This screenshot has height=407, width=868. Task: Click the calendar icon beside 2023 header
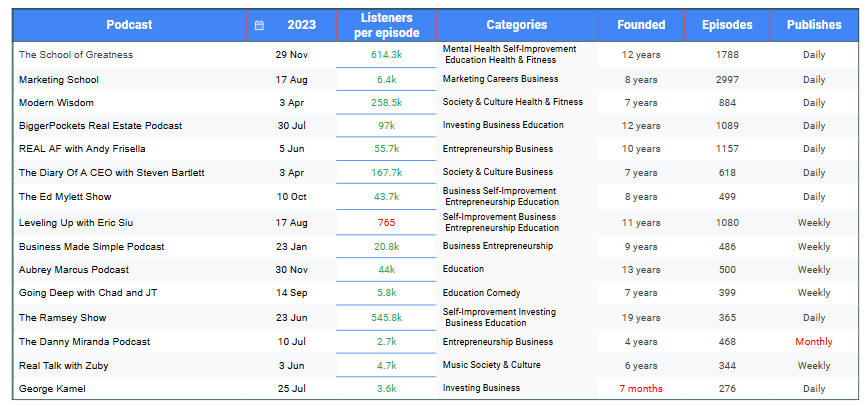[259, 25]
